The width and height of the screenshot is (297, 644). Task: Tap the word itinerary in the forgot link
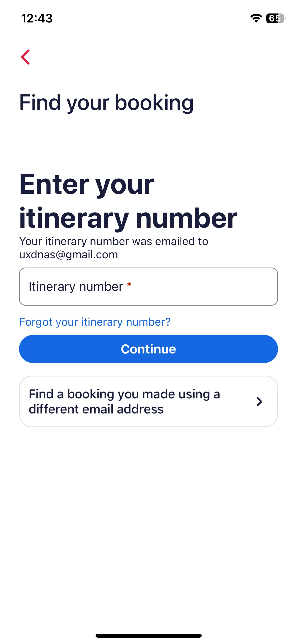(102, 322)
